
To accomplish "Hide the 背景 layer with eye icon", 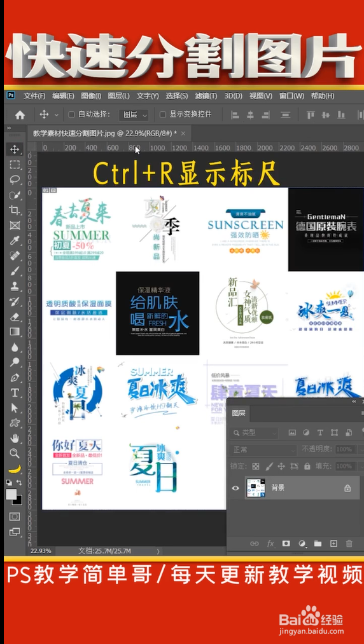I will (x=235, y=488).
